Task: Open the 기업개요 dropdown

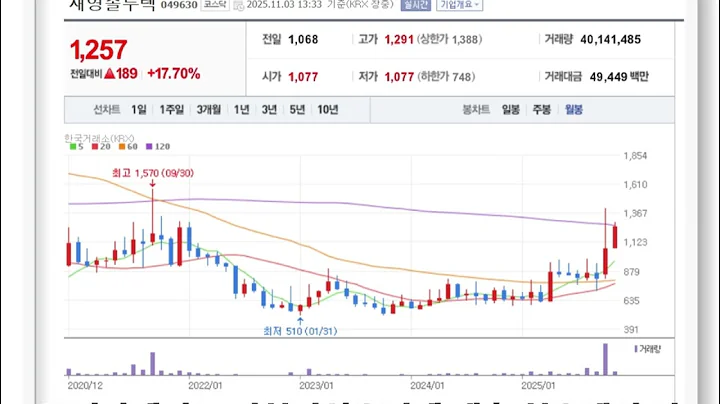Action: pyautogui.click(x=459, y=5)
